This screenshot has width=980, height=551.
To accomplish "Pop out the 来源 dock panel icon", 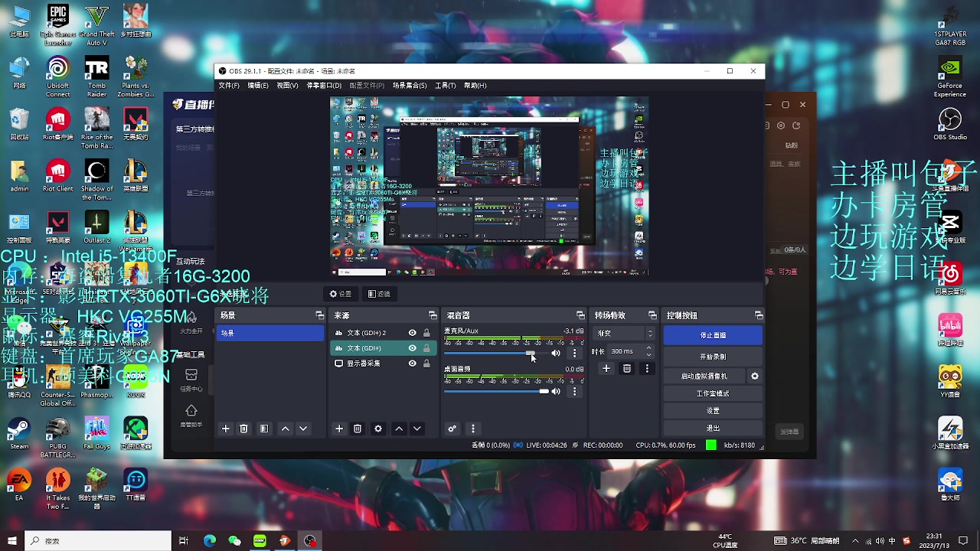I will [433, 315].
